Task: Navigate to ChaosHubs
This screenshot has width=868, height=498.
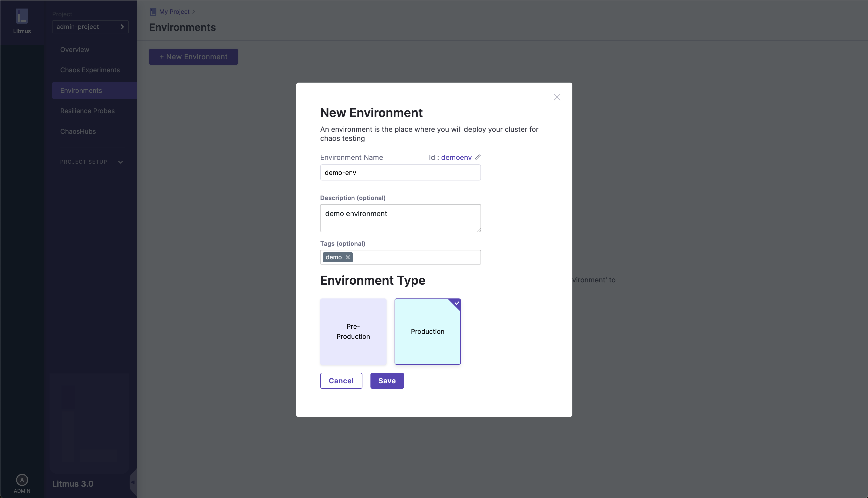Action: pos(78,131)
